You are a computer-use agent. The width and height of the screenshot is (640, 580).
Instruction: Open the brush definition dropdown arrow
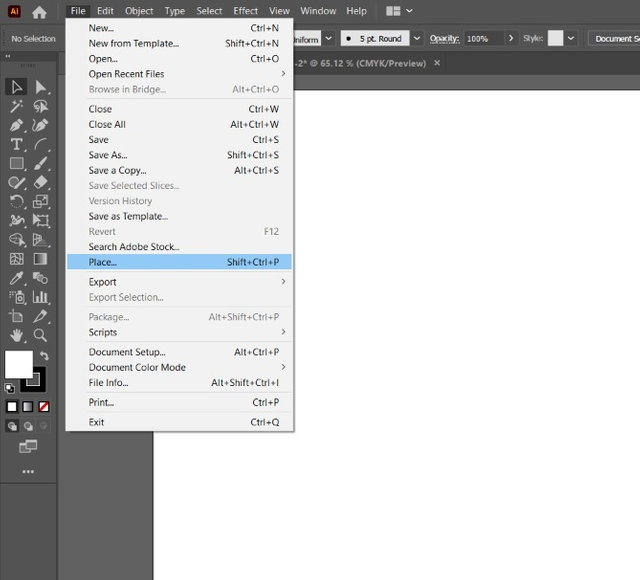[x=417, y=38]
